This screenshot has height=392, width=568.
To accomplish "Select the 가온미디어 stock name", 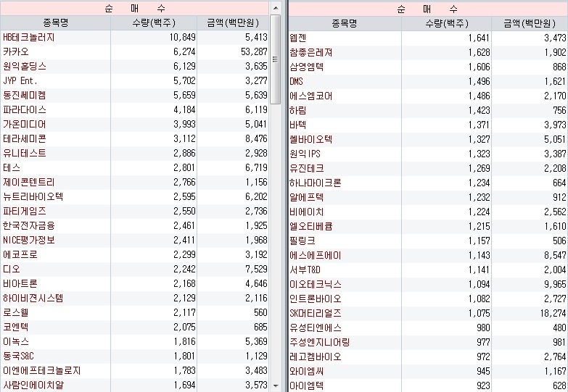I will pyautogui.click(x=24, y=124).
